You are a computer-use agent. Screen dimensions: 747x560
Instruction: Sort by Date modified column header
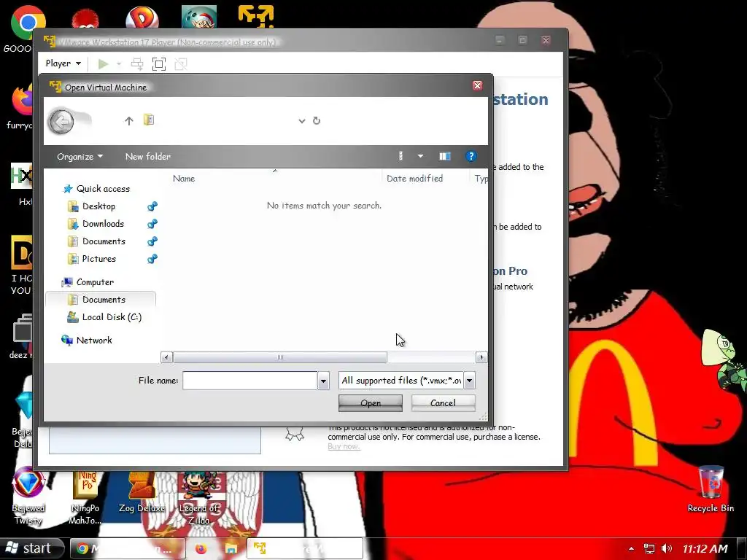pyautogui.click(x=414, y=179)
